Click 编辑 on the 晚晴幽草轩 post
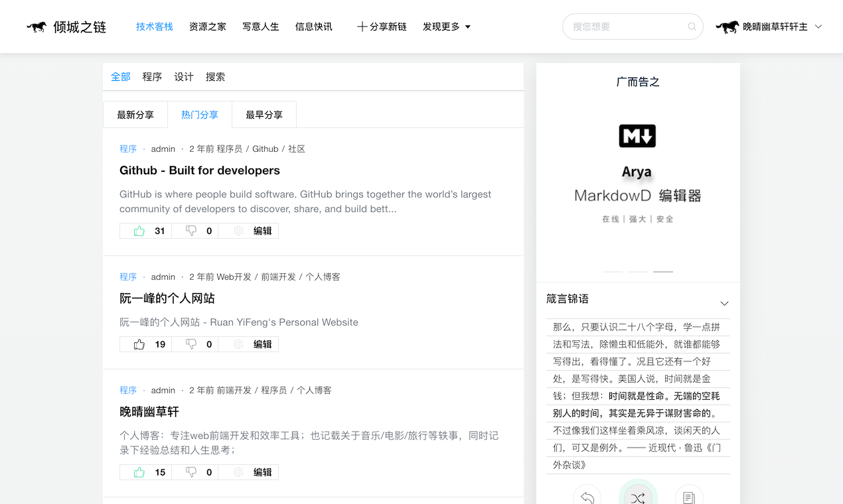The image size is (843, 504). pyautogui.click(x=263, y=472)
